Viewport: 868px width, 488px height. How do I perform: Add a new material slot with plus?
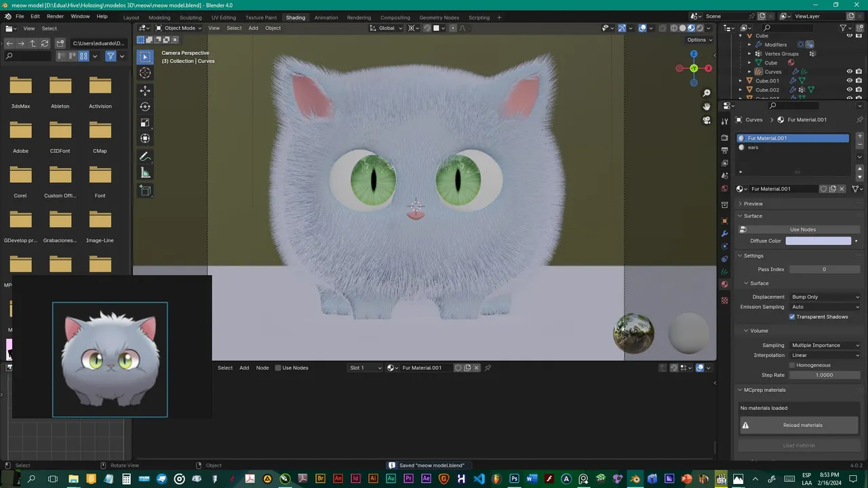click(x=860, y=136)
